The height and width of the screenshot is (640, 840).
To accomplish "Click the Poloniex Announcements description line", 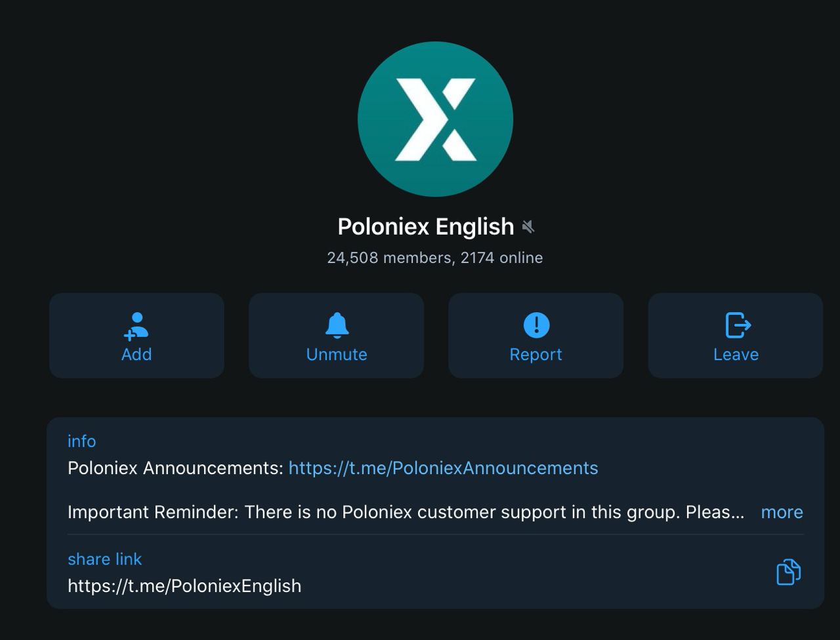I will pyautogui.click(x=333, y=468).
